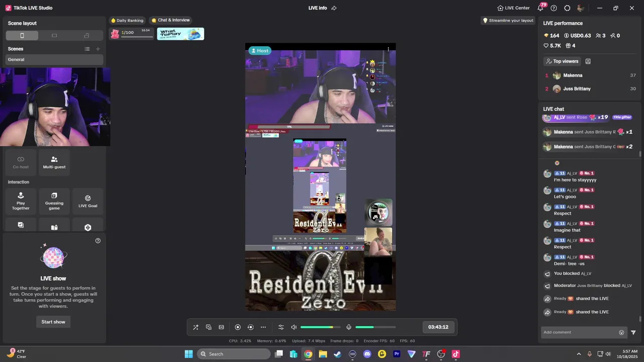Add a new scene with plus icon
The height and width of the screenshot is (362, 644).
pyautogui.click(x=98, y=49)
